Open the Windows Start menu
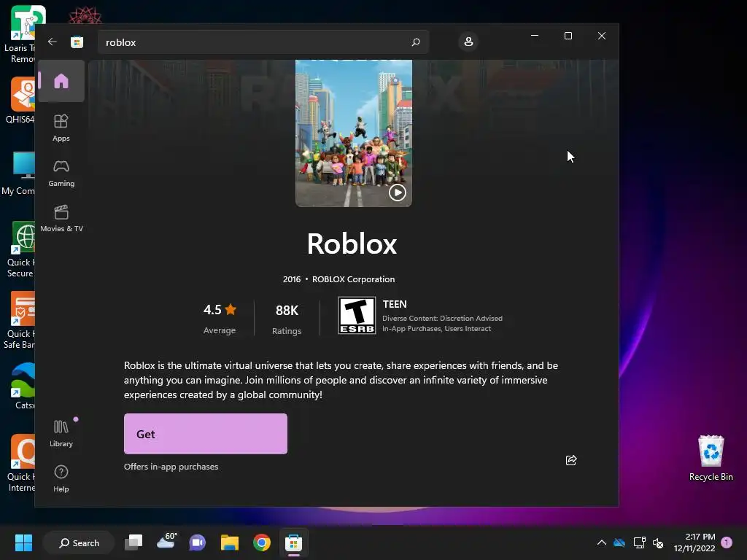 pyautogui.click(x=23, y=542)
